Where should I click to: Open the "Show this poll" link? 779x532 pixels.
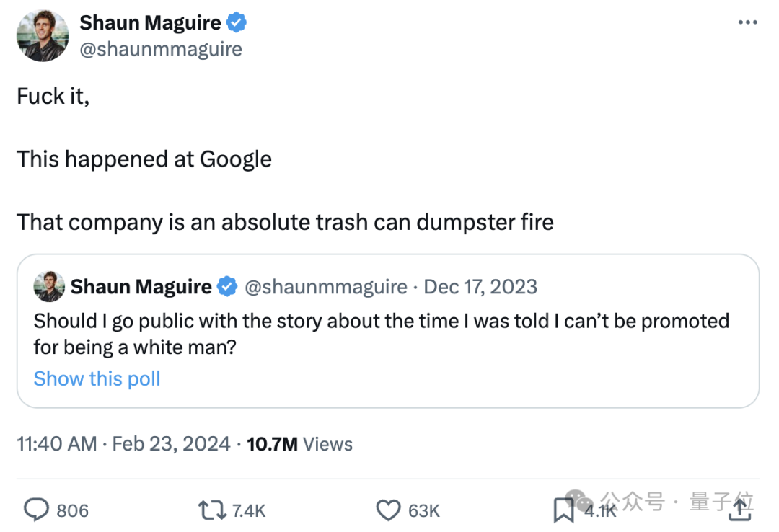[x=97, y=378]
